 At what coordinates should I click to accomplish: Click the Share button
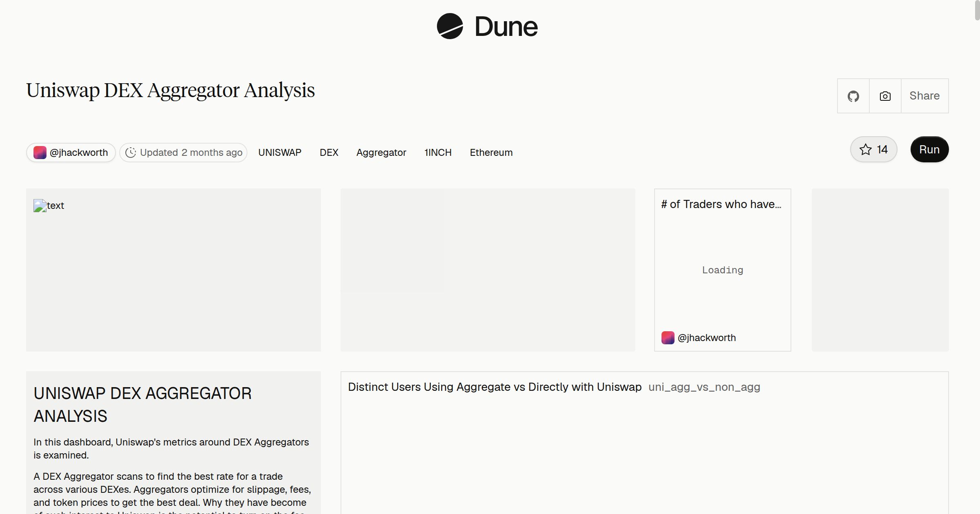coord(924,96)
